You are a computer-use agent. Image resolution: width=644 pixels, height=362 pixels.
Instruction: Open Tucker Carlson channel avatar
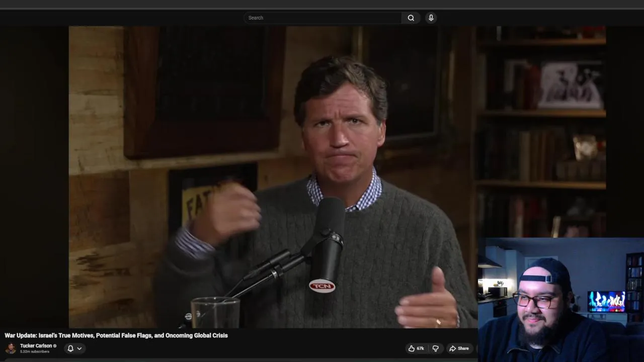[11, 348]
